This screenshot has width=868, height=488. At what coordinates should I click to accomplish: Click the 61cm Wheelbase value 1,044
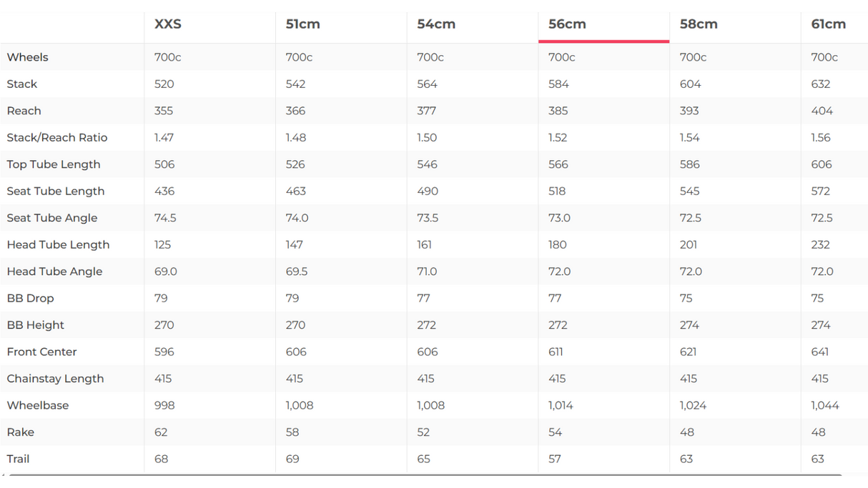825,406
